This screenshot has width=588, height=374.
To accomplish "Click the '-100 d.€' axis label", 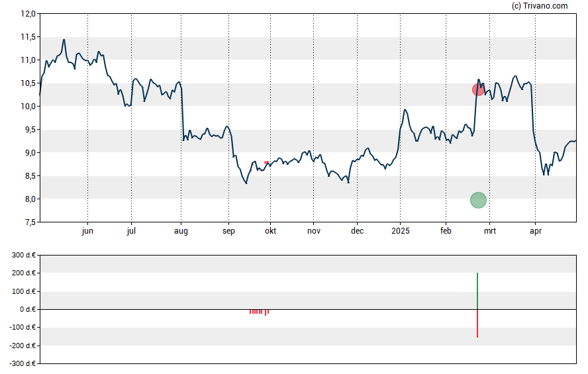I will [x=23, y=327].
